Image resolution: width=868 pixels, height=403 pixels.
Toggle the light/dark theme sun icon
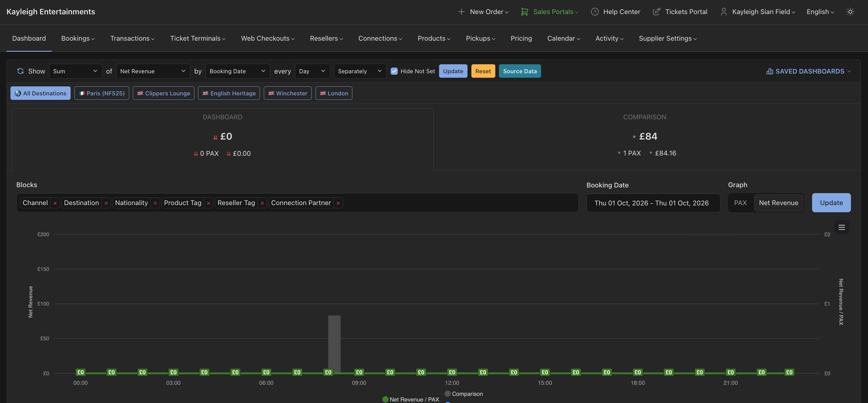(850, 12)
